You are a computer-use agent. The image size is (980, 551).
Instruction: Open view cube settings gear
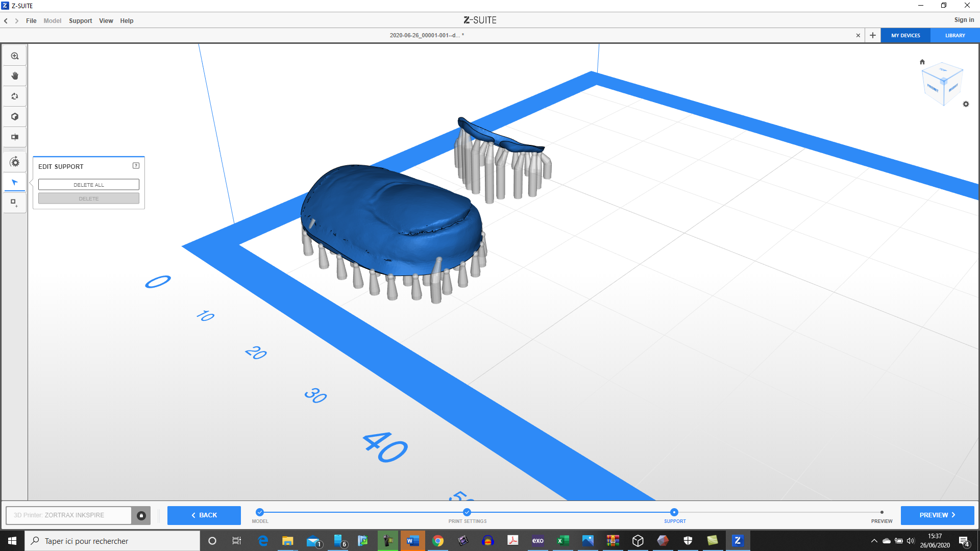point(966,104)
